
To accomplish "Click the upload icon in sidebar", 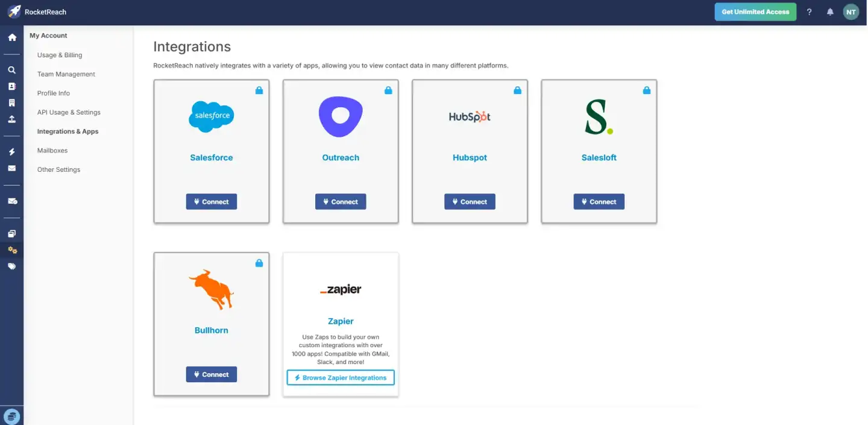I will click(11, 119).
